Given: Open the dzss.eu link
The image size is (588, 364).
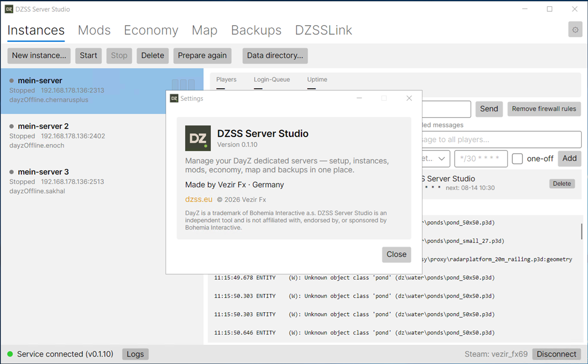Looking at the screenshot, I should coord(198,199).
